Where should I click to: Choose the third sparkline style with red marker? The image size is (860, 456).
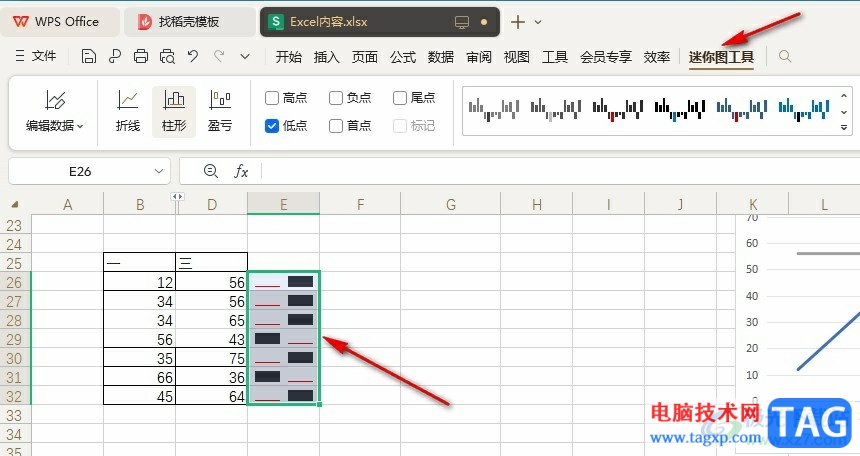tap(618, 109)
